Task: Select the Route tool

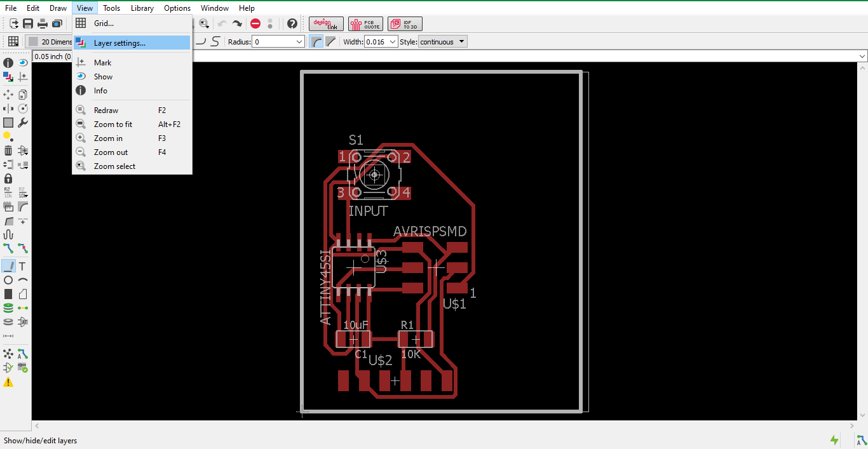Action: [8, 248]
